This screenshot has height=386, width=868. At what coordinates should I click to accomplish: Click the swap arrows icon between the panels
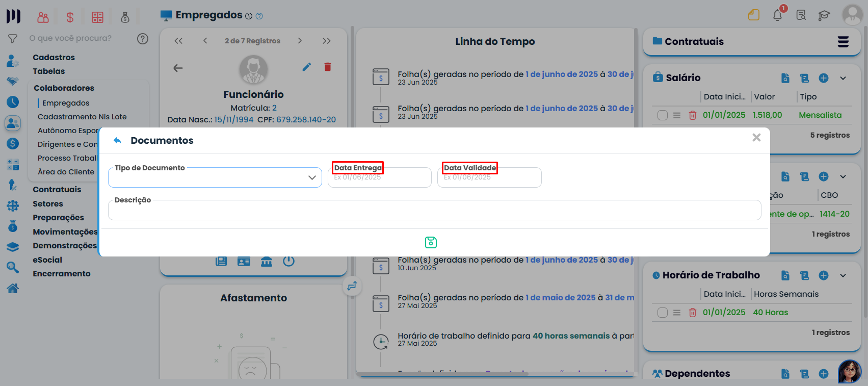352,286
